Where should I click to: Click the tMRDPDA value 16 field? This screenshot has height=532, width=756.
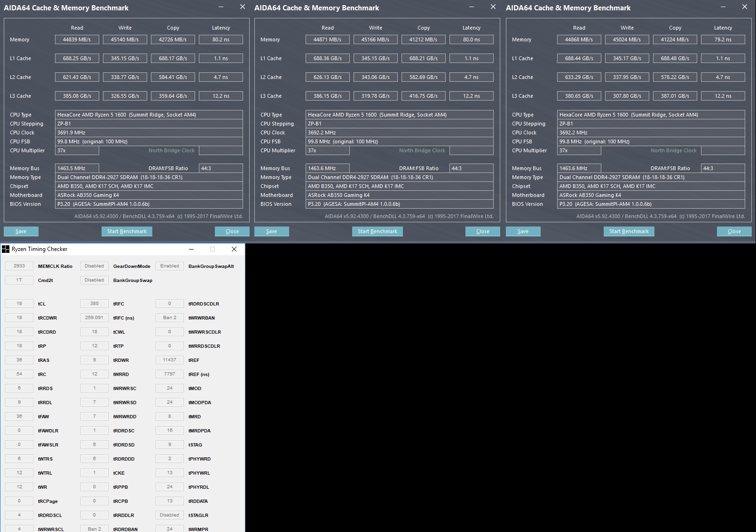[x=170, y=430]
